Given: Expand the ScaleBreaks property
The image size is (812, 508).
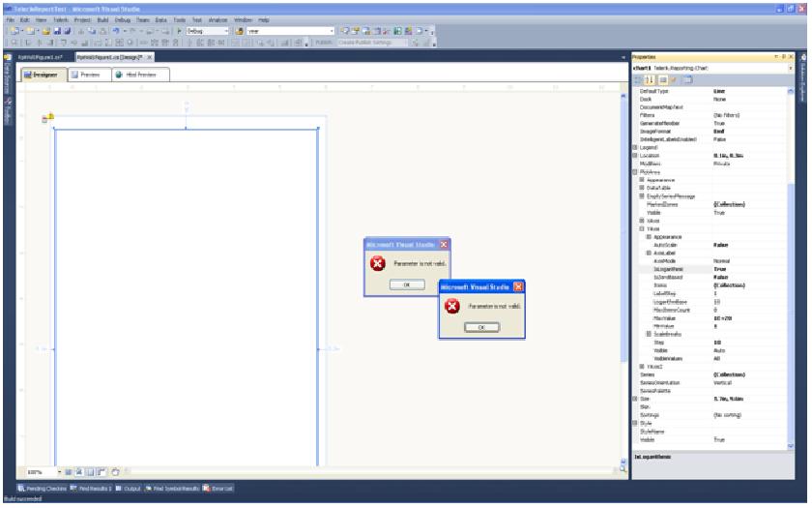Looking at the screenshot, I should (x=649, y=335).
